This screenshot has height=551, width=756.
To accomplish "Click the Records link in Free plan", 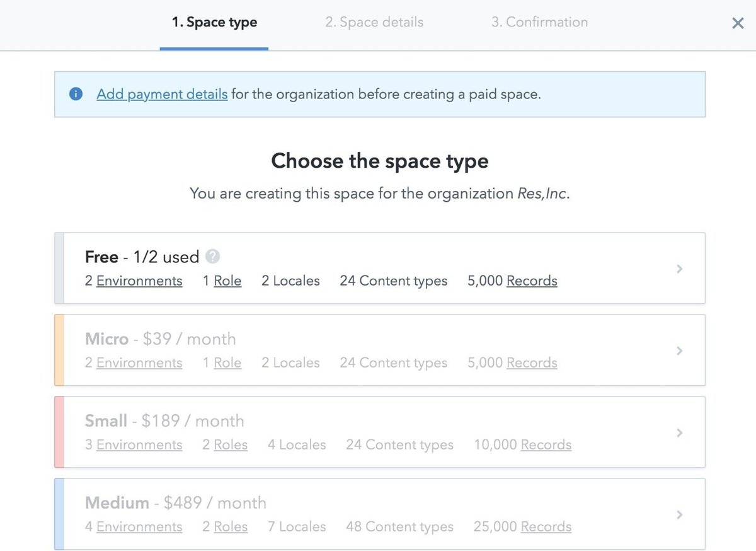I will [532, 281].
